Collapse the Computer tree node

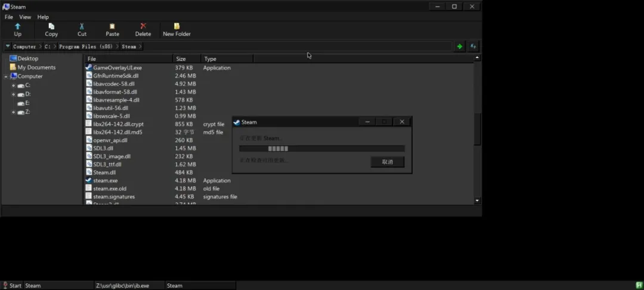coord(6,76)
